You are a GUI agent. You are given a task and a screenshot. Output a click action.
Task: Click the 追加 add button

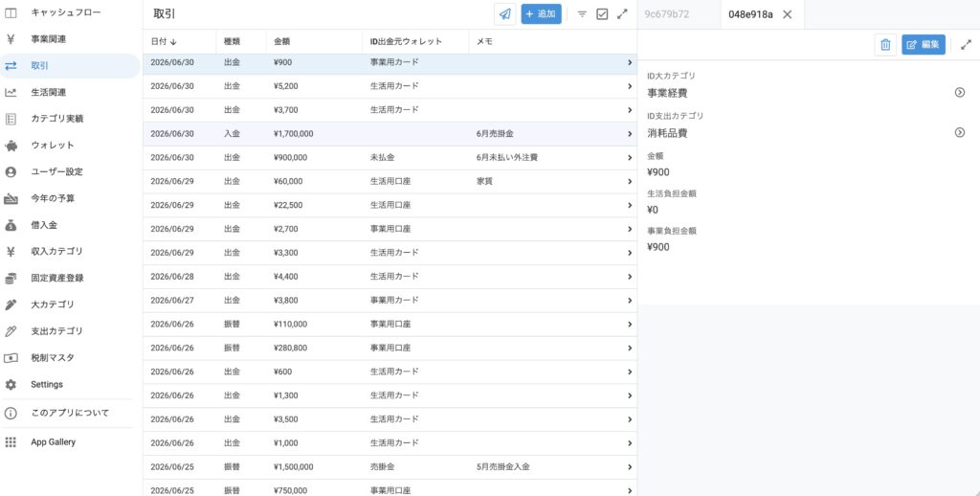542,13
